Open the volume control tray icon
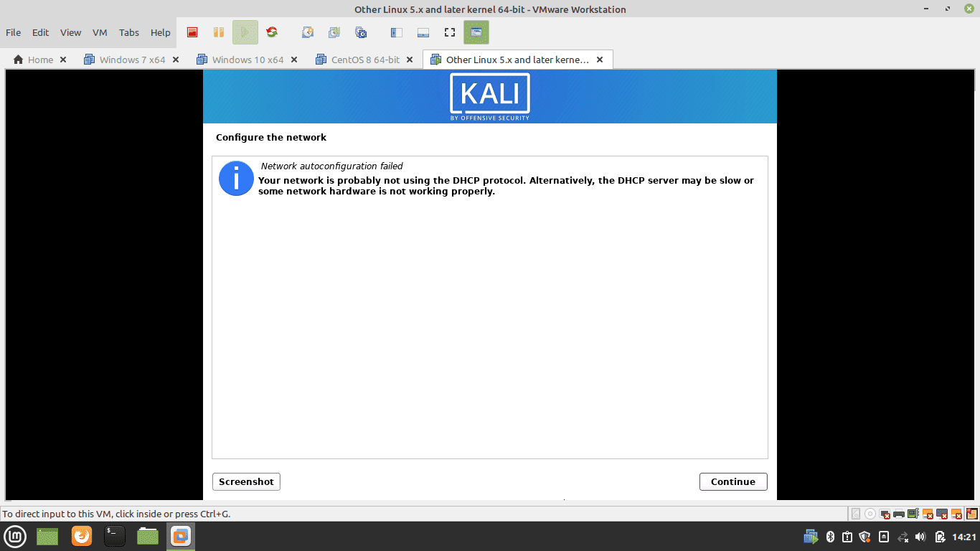The image size is (980, 551). pyautogui.click(x=920, y=537)
